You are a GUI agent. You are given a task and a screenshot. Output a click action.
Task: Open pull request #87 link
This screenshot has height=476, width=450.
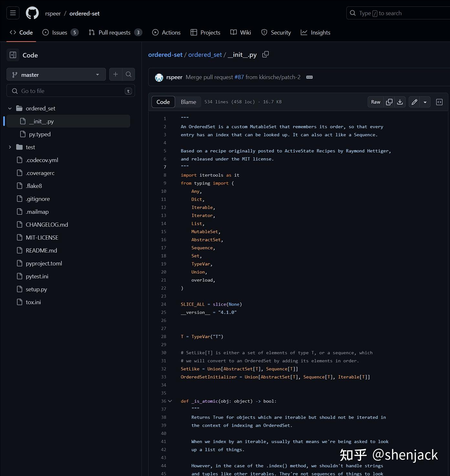[x=239, y=77]
